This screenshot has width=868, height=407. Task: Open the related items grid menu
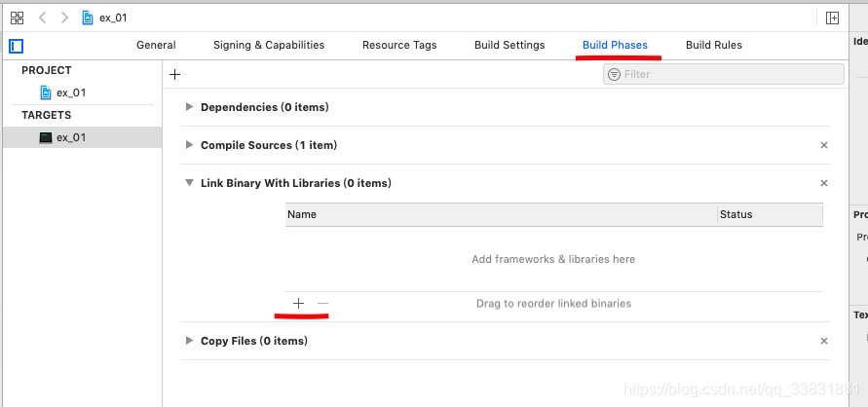[x=18, y=18]
